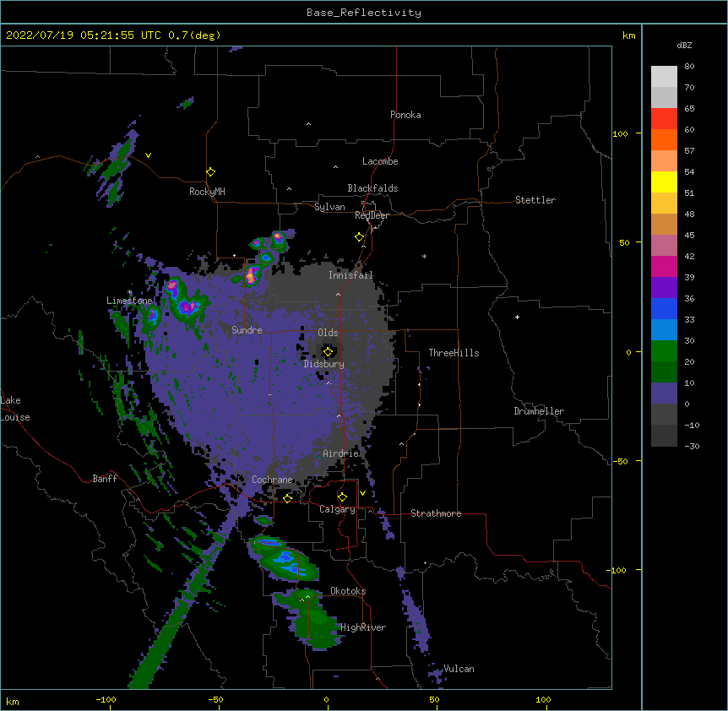Click the dBZ label above the color scale
This screenshot has height=711, width=728.
684,45
